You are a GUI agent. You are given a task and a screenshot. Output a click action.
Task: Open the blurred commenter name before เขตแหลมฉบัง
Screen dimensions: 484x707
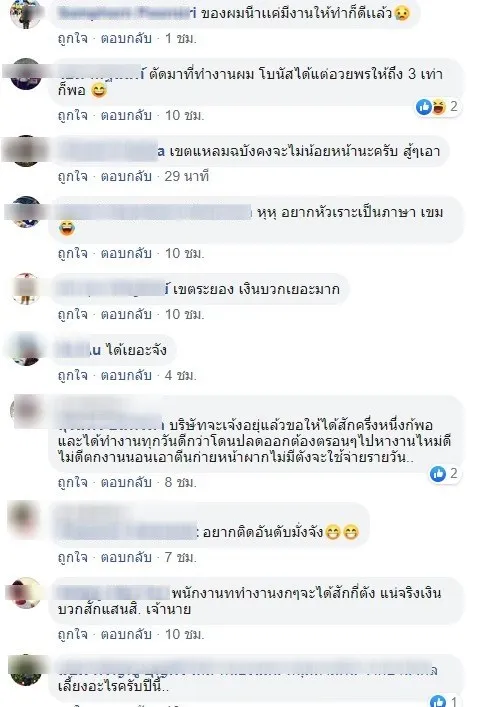[x=111, y=151]
